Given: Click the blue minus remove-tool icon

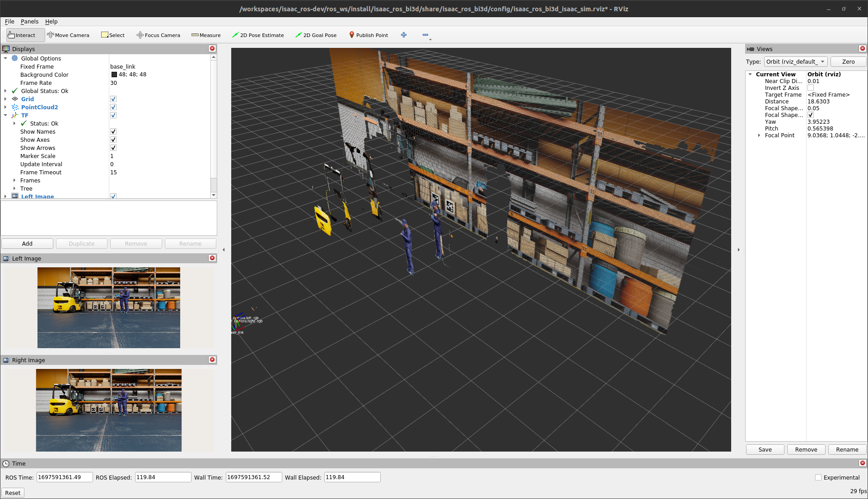Looking at the screenshot, I should coord(425,35).
